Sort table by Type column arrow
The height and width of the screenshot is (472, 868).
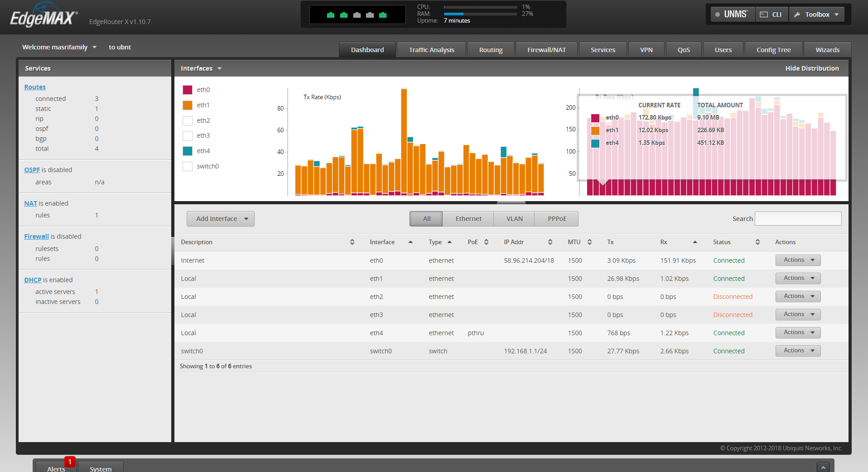449,242
